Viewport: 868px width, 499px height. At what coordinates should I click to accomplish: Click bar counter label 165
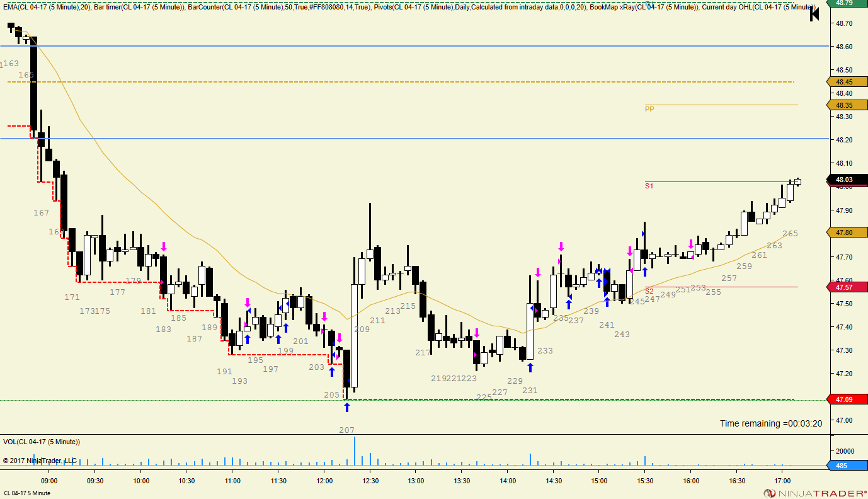[x=26, y=75]
